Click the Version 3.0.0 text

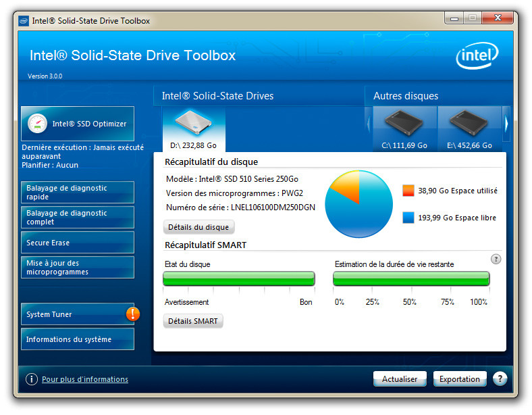(45, 76)
